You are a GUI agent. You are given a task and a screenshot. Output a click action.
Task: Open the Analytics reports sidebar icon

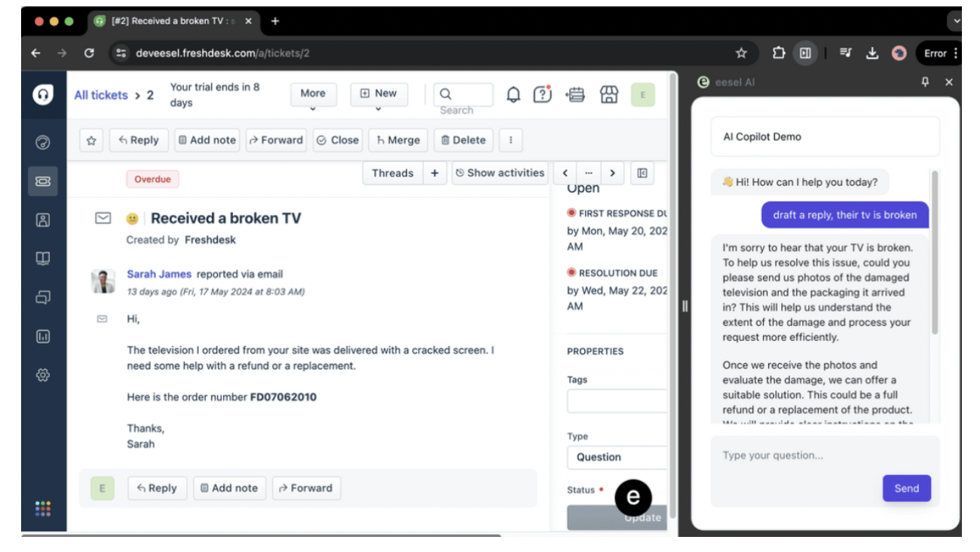43,336
